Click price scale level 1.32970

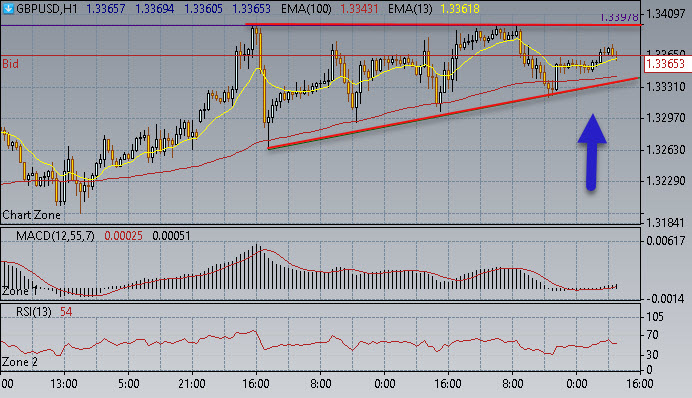[x=666, y=118]
